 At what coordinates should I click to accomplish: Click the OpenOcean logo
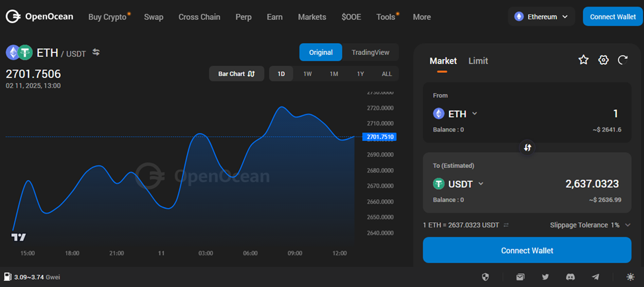point(40,17)
